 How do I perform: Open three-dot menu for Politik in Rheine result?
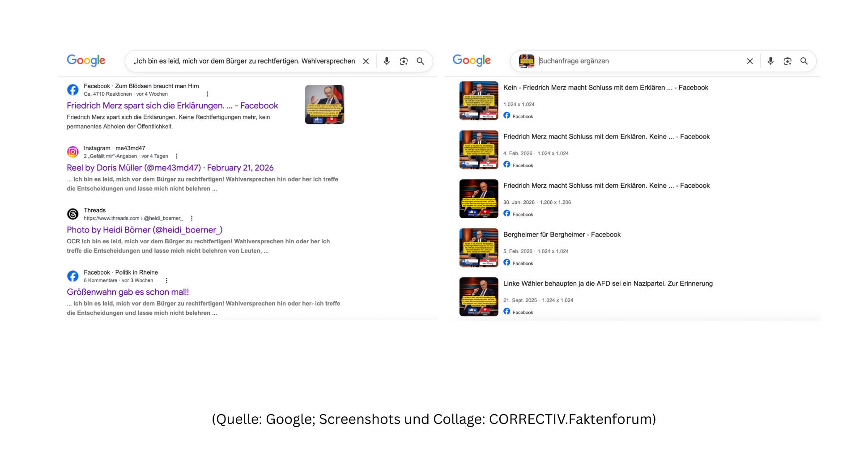click(166, 280)
